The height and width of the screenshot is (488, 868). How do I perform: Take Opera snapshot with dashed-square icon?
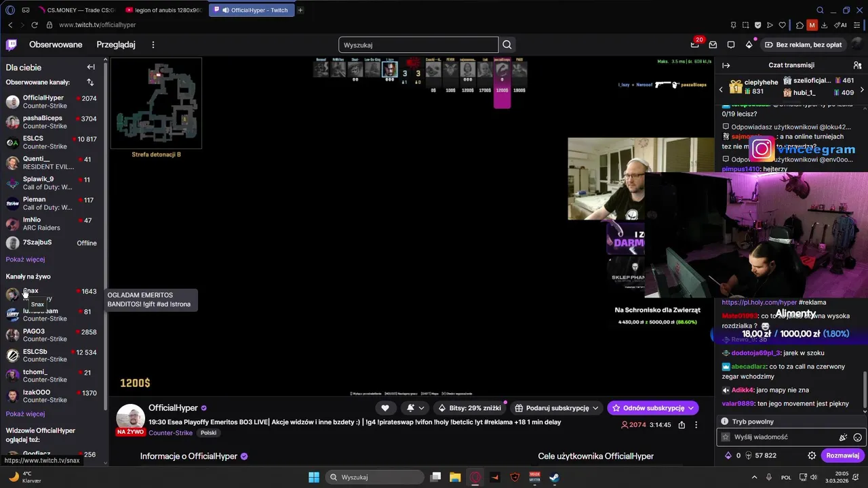[745, 25]
